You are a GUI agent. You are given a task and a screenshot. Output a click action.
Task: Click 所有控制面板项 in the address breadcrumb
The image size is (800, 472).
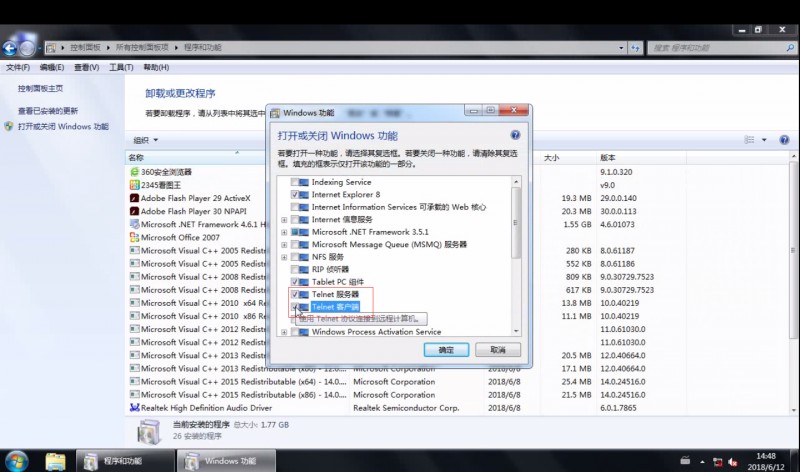pyautogui.click(x=142, y=47)
